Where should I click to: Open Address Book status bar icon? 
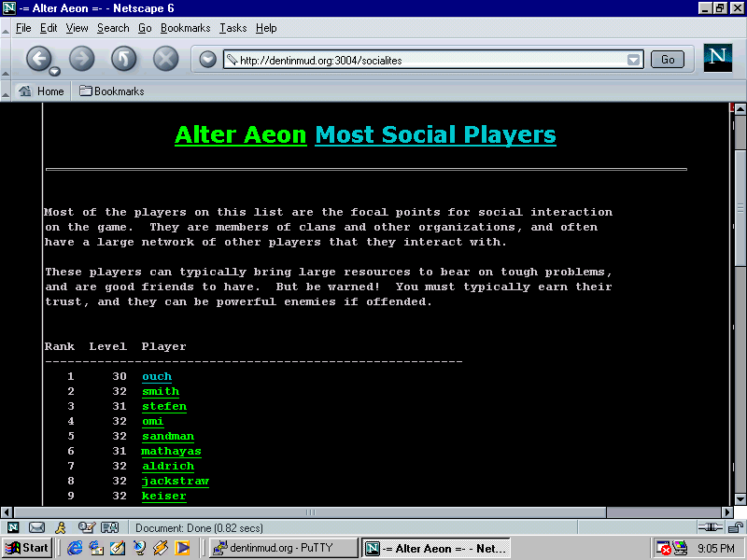pos(110,527)
